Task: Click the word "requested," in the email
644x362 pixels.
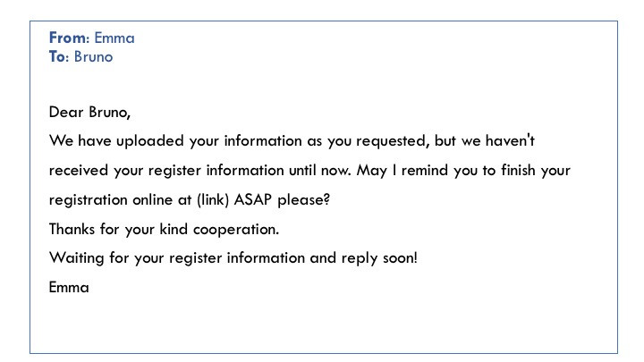Action: (x=393, y=141)
